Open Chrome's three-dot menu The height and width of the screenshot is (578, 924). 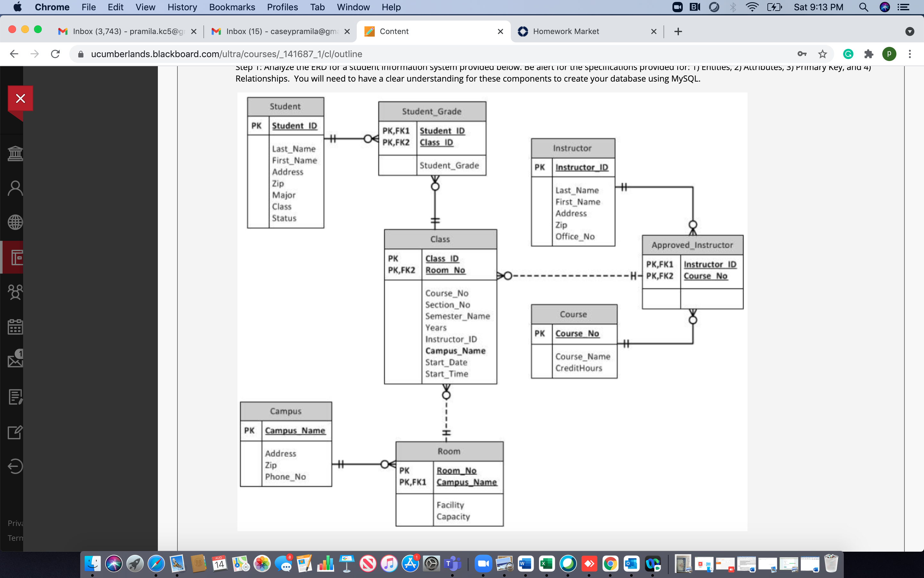[910, 54]
